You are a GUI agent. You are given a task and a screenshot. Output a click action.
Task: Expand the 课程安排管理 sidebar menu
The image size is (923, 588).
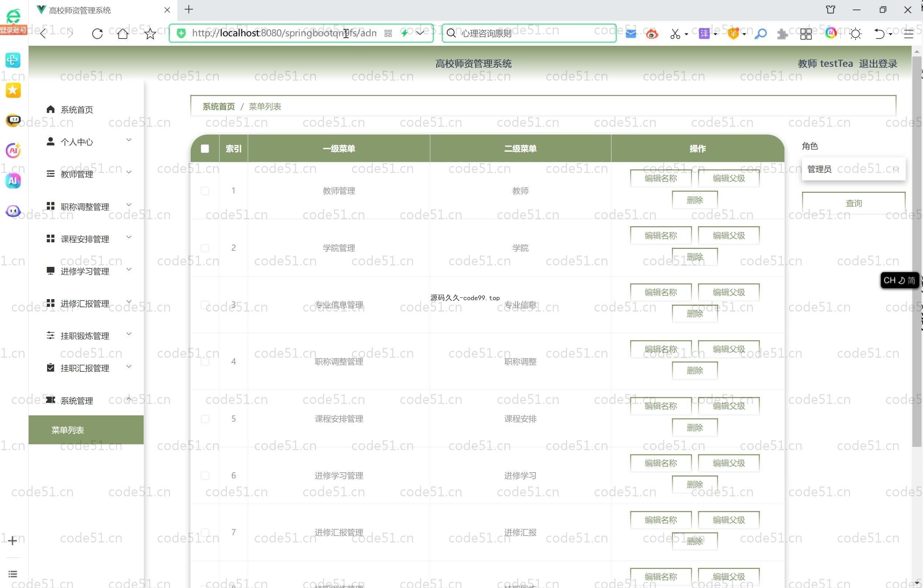86,239
